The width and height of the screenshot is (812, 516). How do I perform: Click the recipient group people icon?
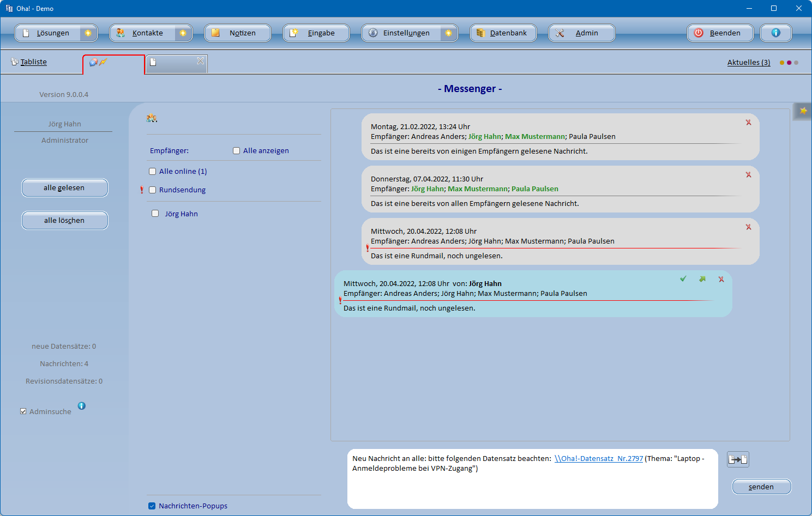click(152, 118)
